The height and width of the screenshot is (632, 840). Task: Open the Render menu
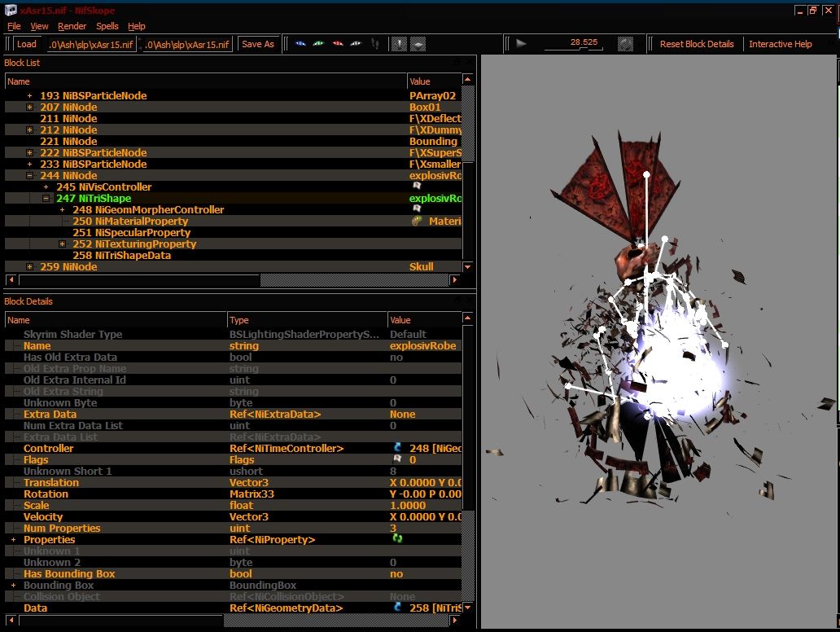[72, 26]
